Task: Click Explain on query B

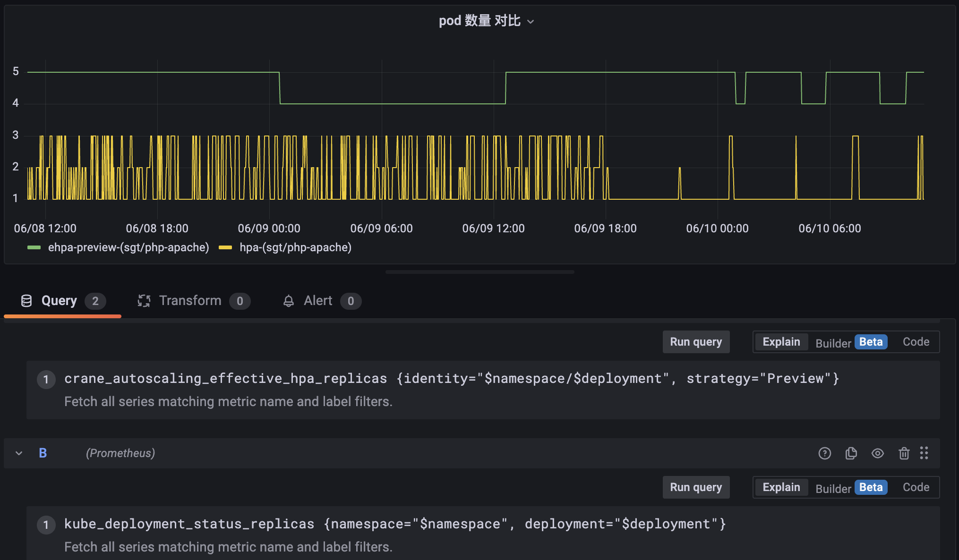Action: (780, 487)
